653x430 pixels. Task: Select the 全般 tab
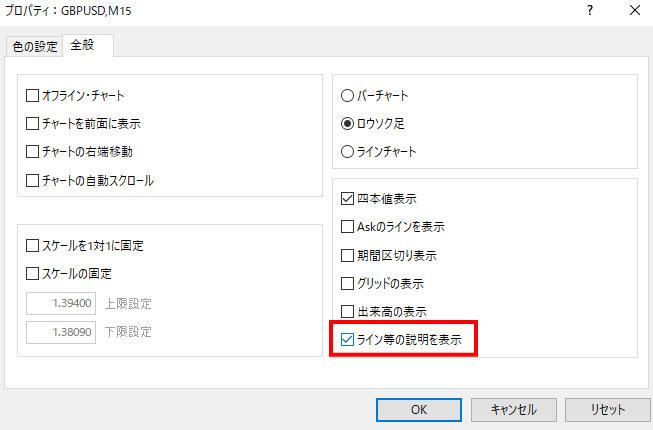(84, 46)
